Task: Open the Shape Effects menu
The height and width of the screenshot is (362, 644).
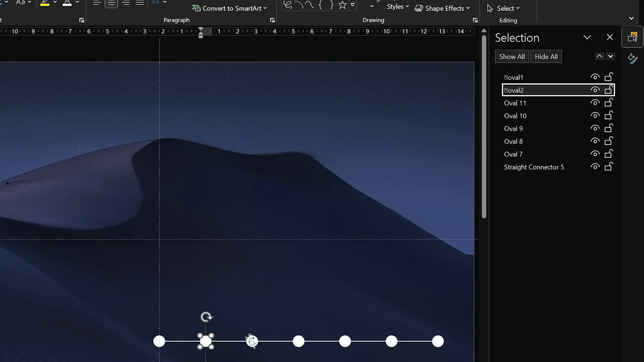Action: 442,8
